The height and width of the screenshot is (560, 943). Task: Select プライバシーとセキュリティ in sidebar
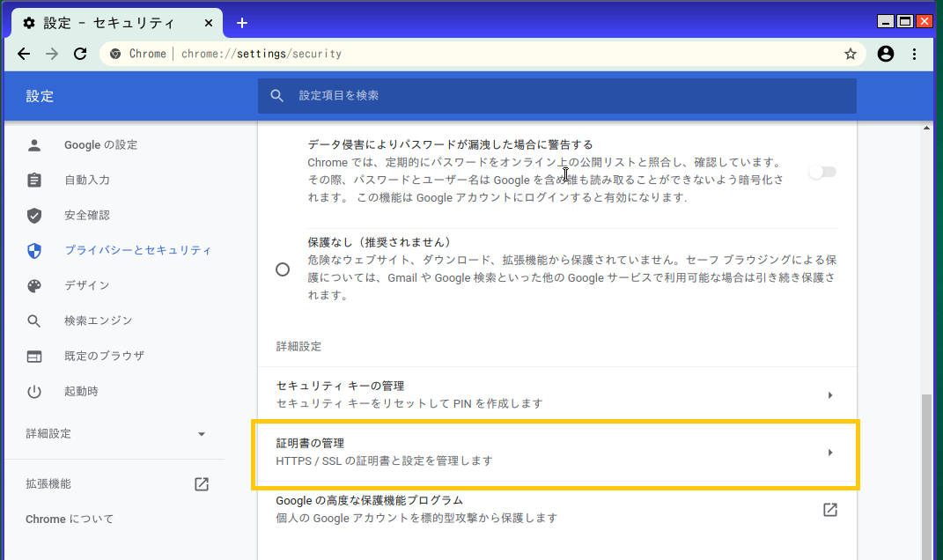tap(137, 250)
